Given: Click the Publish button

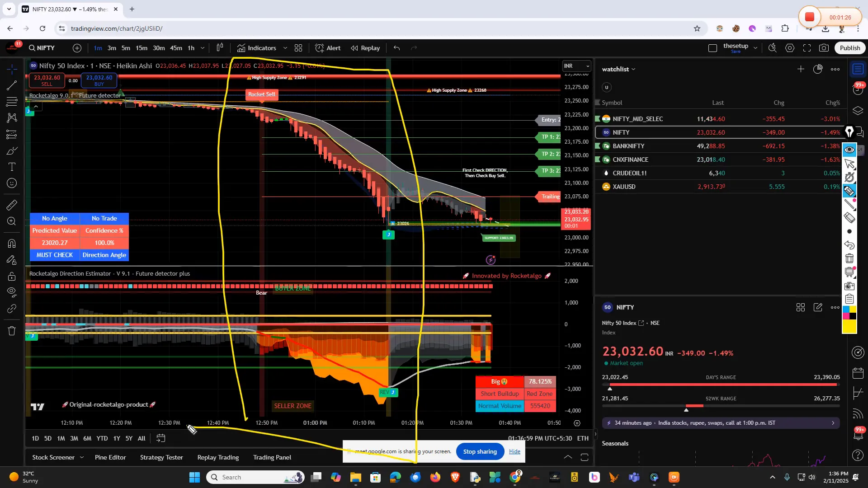Looking at the screenshot, I should [x=849, y=47].
